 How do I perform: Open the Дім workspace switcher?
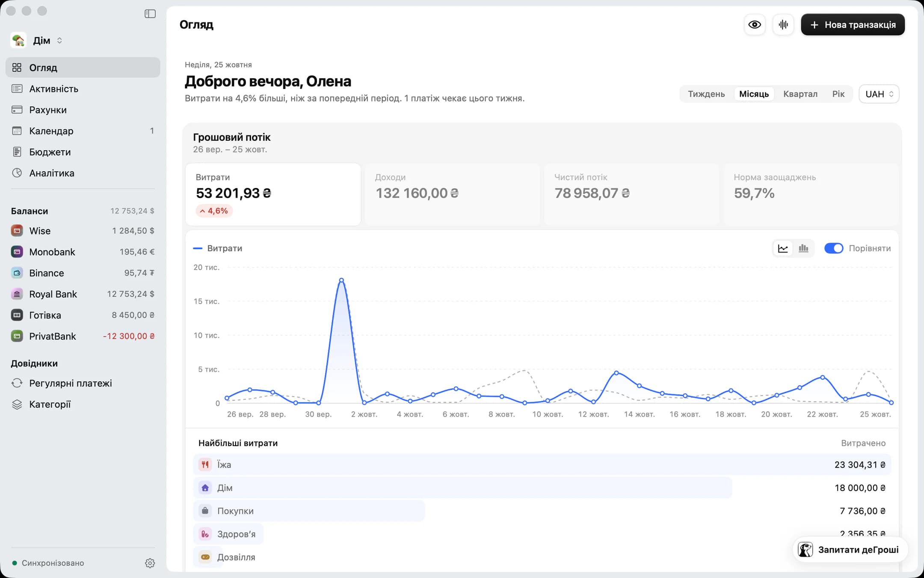[x=37, y=41]
